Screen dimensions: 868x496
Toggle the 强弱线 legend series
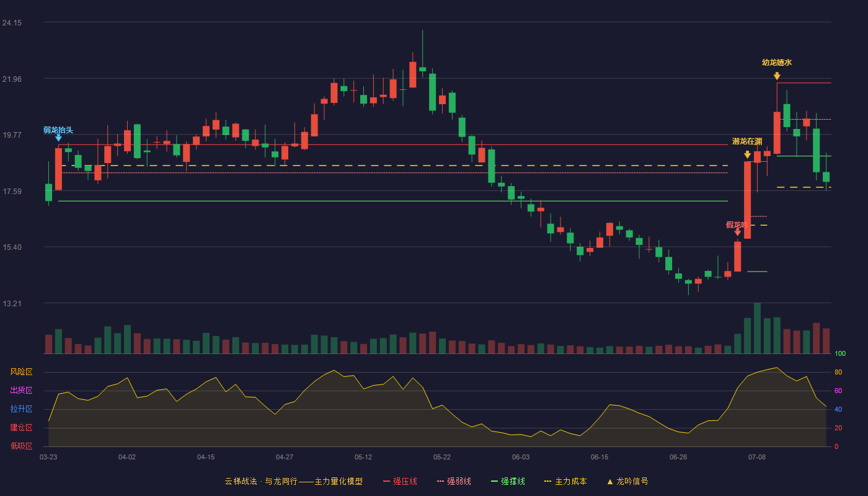(x=454, y=481)
